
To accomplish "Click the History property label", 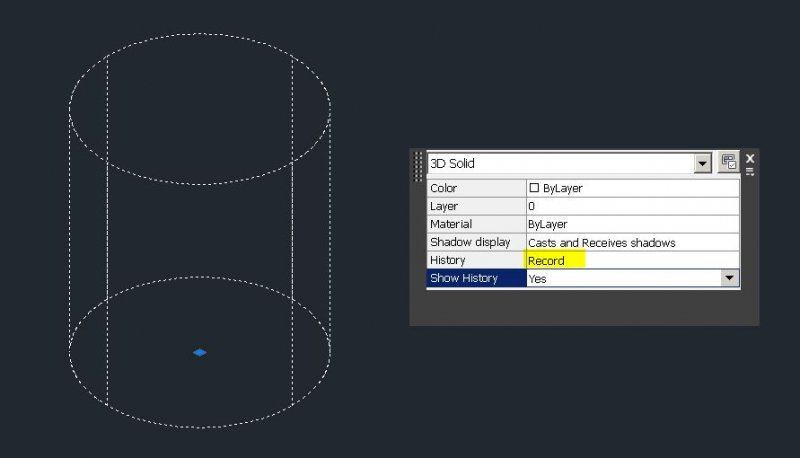I will [476, 260].
